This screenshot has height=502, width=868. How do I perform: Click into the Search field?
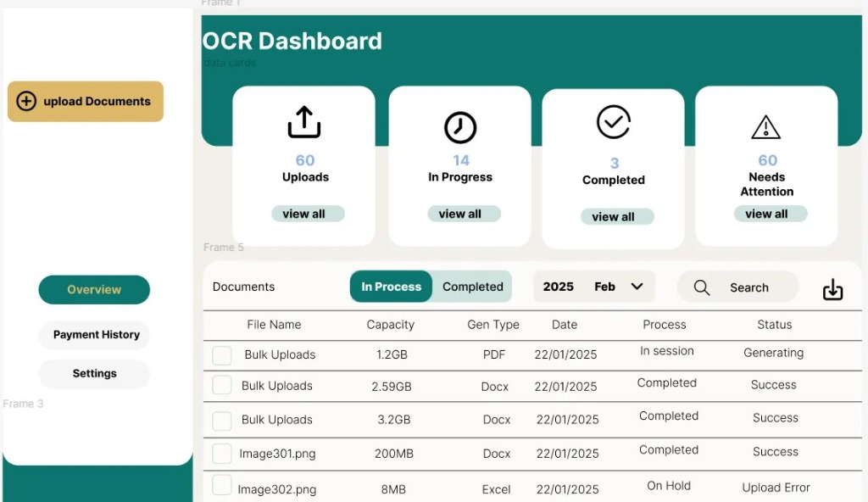click(749, 287)
